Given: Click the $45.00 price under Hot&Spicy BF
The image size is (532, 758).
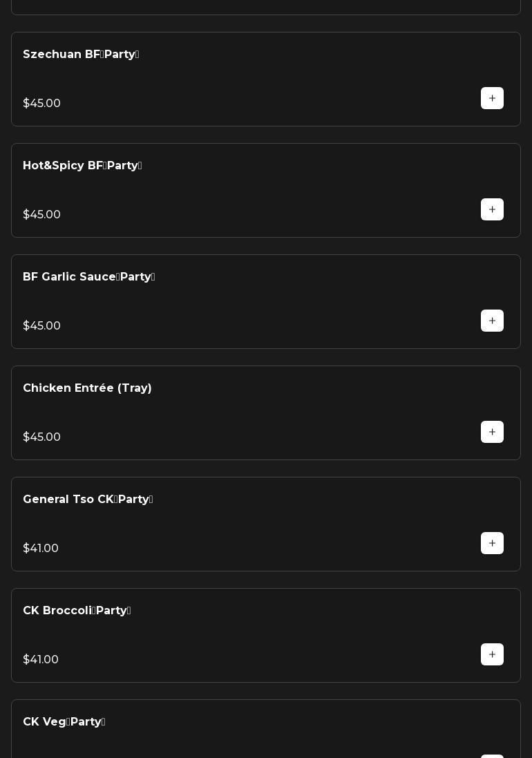Looking at the screenshot, I should 41,215.
